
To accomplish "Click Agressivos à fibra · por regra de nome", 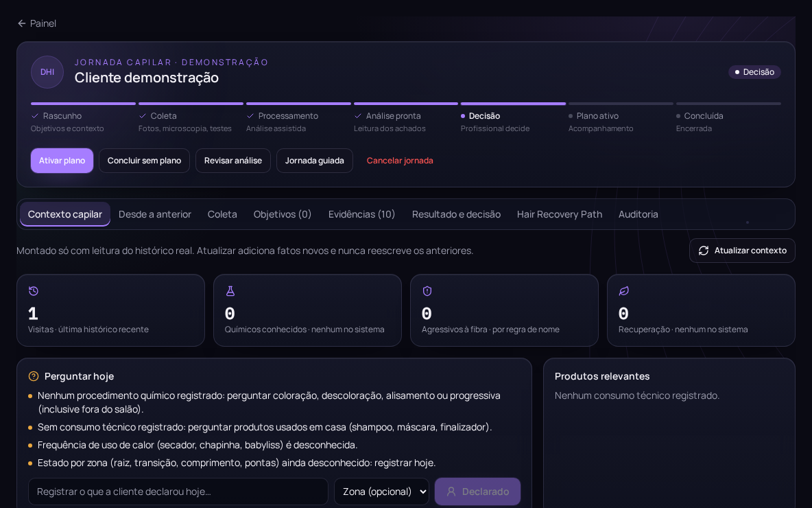I will point(490,329).
